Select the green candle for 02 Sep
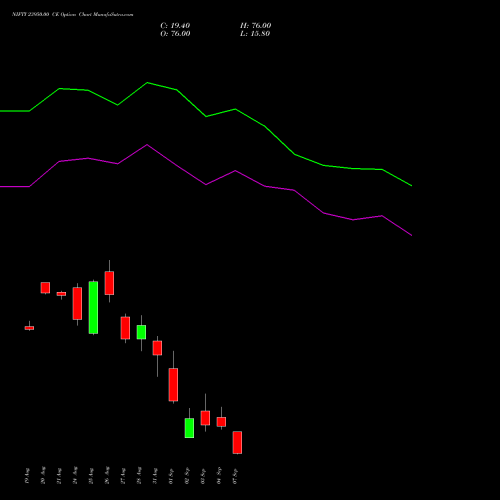 pos(189,428)
